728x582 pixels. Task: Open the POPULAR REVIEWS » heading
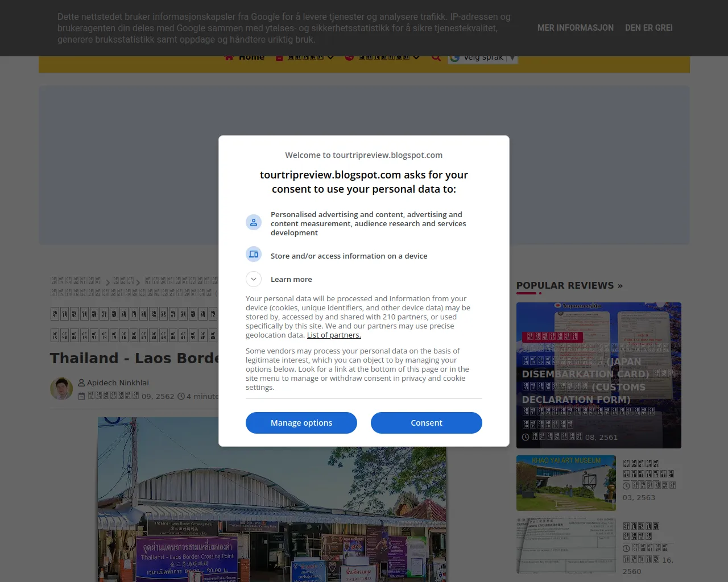(x=569, y=285)
